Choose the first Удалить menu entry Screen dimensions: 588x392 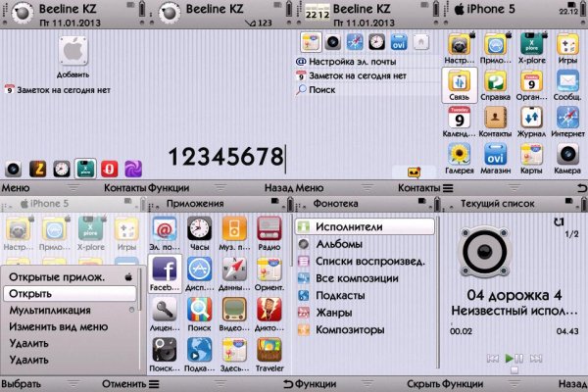tap(72, 343)
